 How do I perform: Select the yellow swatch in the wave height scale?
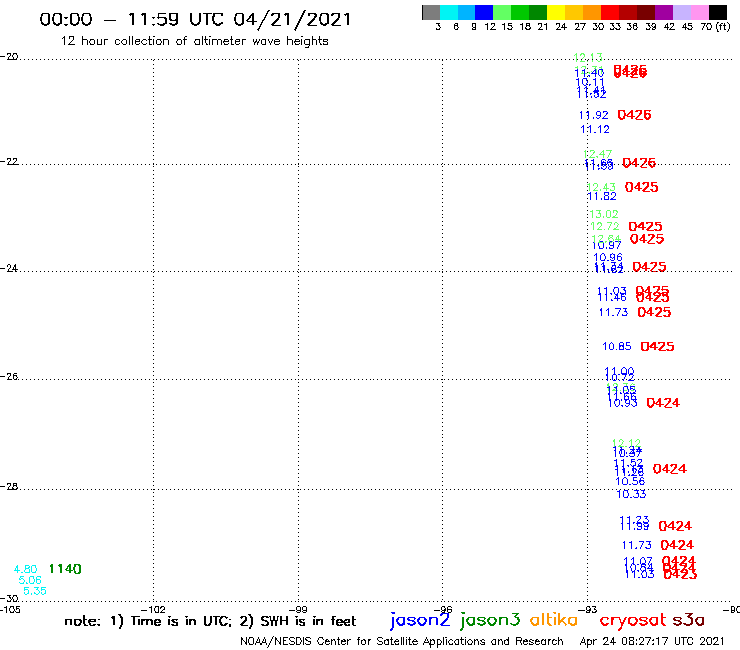click(556, 12)
